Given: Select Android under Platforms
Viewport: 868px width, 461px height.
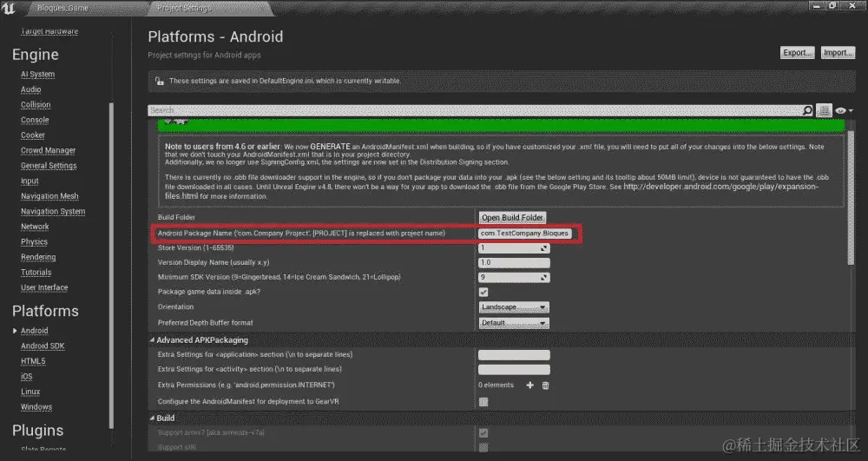Looking at the screenshot, I should [x=35, y=331].
